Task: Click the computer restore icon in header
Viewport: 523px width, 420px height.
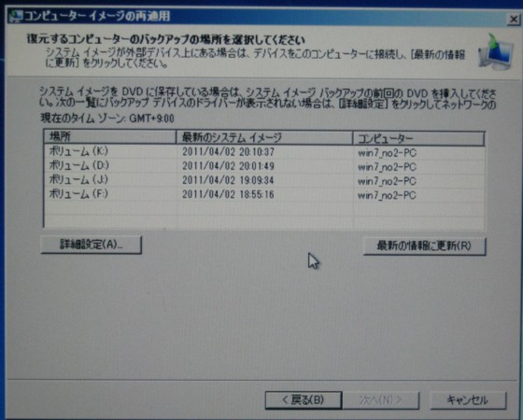Action: pos(495,52)
